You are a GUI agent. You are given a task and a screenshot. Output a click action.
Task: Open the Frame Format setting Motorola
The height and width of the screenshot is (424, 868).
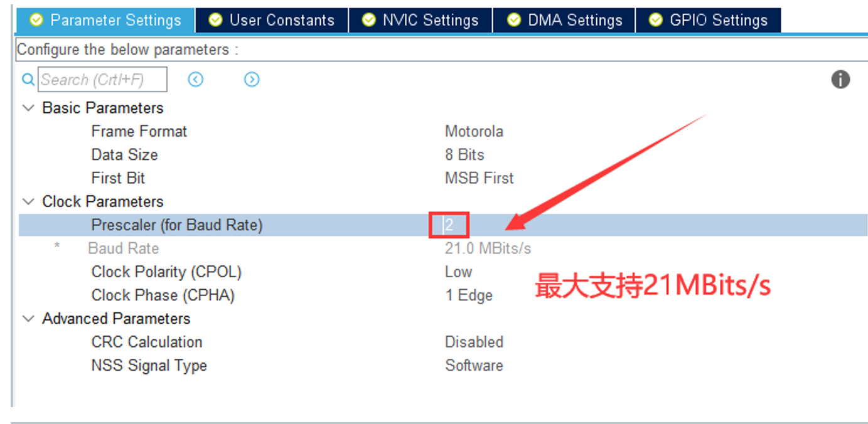(x=474, y=131)
